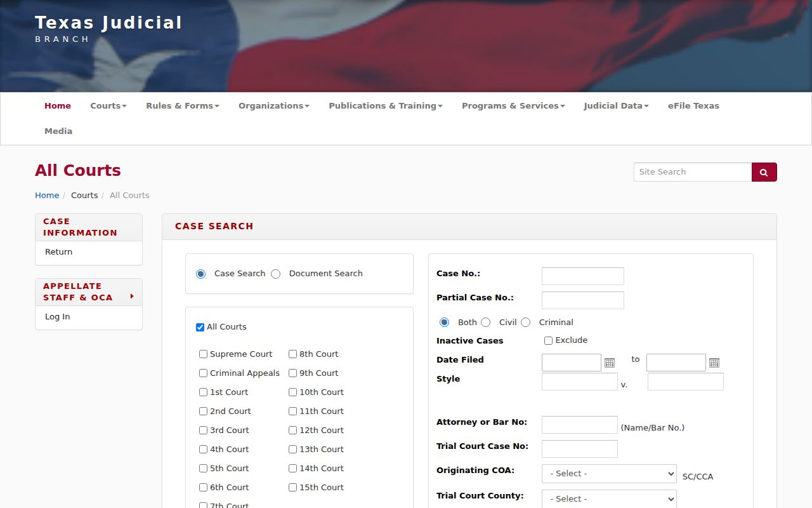
Task: Tick the 8th Court checkbox
Action: coord(293,354)
